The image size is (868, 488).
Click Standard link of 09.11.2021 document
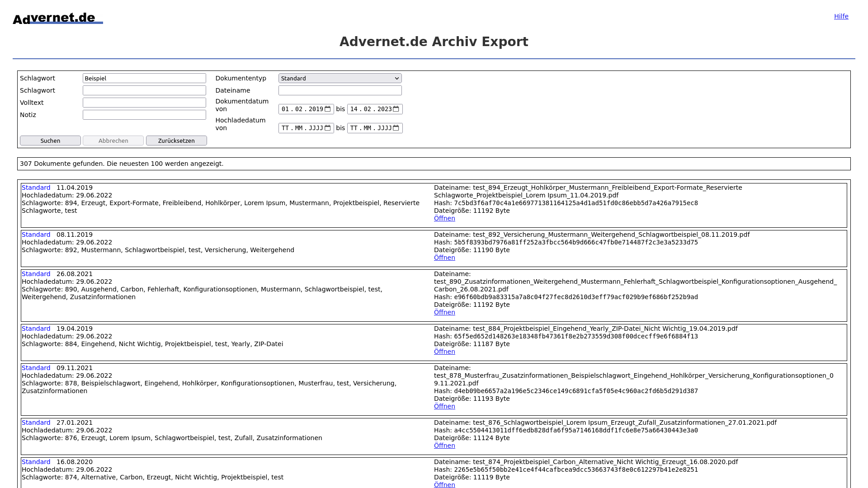point(36,368)
